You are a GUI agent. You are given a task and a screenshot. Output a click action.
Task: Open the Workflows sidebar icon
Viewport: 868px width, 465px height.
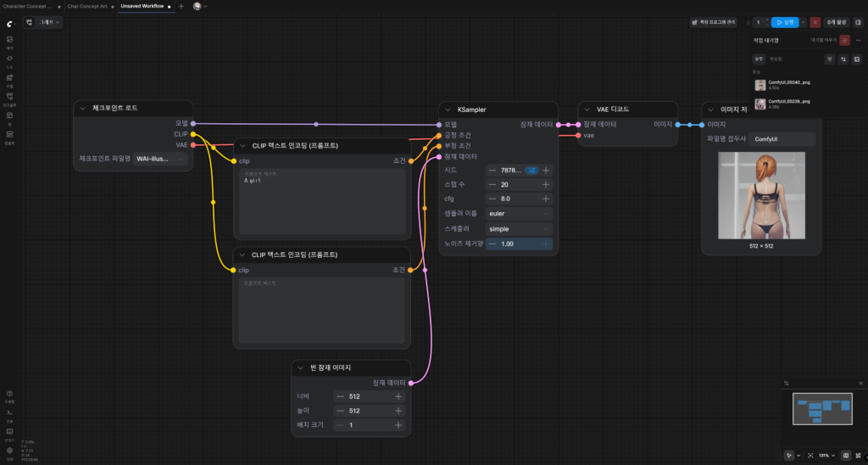9,98
